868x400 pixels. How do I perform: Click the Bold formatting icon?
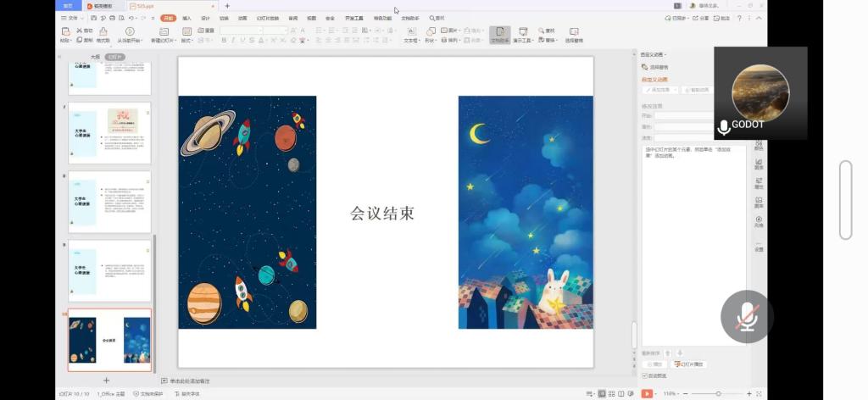click(x=223, y=40)
